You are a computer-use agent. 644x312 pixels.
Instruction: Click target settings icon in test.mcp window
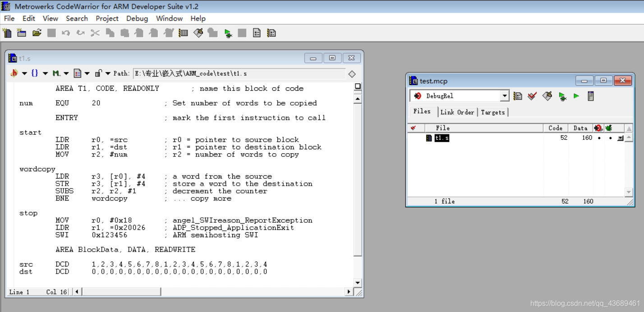pyautogui.click(x=518, y=96)
